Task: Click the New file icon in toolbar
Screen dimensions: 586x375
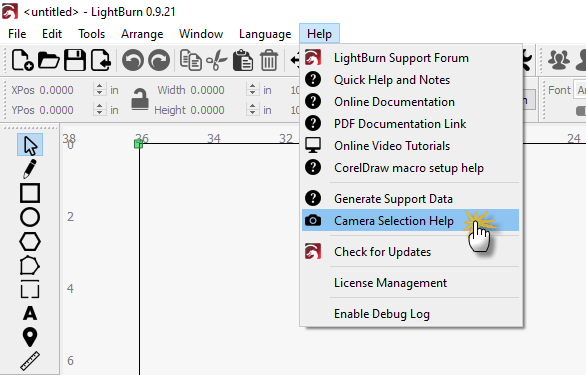Action: pos(22,60)
